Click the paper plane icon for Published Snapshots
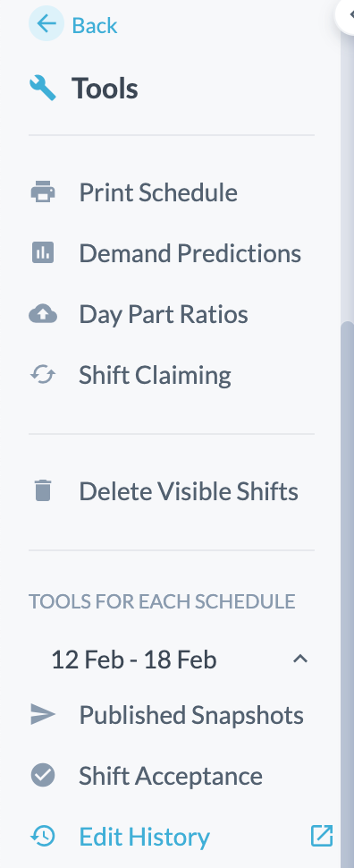This screenshot has height=868, width=354. [43, 715]
